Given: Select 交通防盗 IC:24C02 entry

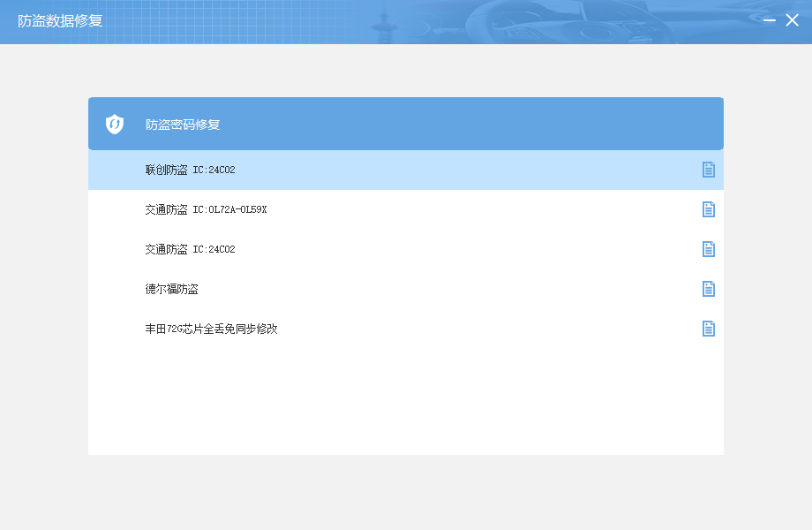Looking at the screenshot, I should (405, 249).
